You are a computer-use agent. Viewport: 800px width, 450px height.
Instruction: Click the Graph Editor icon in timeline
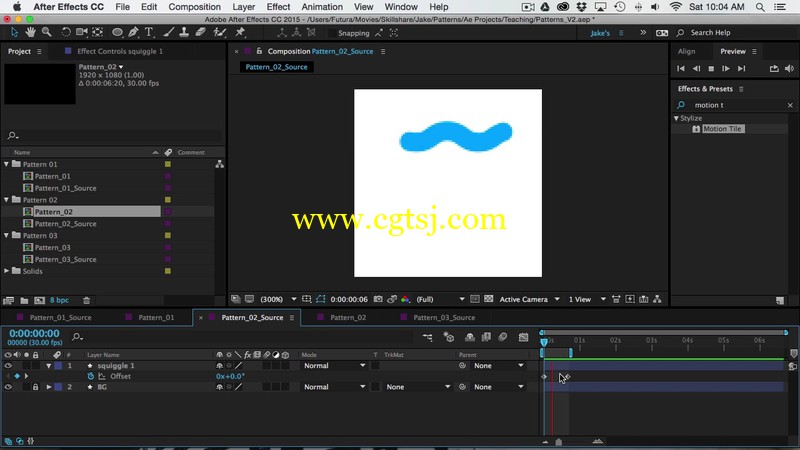(523, 337)
